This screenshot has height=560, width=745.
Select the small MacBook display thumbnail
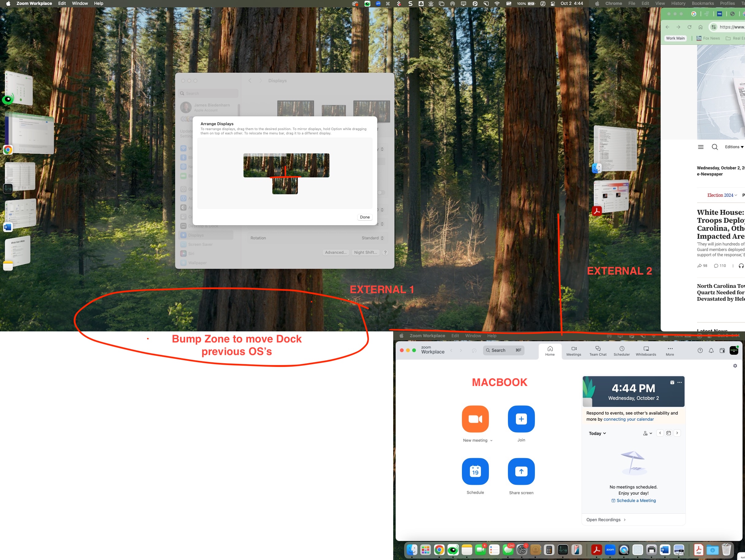coord(285,186)
